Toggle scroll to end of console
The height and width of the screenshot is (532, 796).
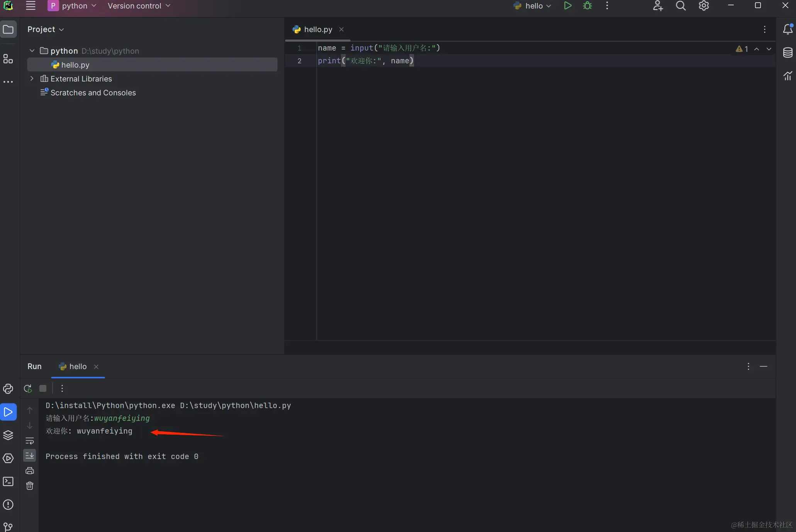pyautogui.click(x=30, y=456)
